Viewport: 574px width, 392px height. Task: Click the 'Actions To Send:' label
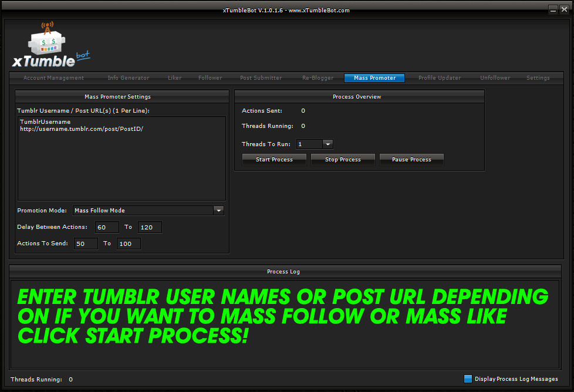click(42, 244)
